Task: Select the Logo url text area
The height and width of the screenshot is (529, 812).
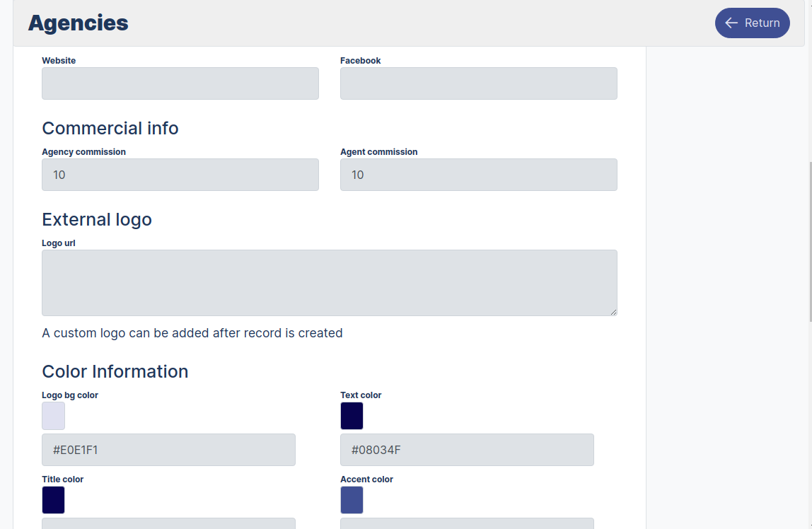Action: (x=329, y=281)
